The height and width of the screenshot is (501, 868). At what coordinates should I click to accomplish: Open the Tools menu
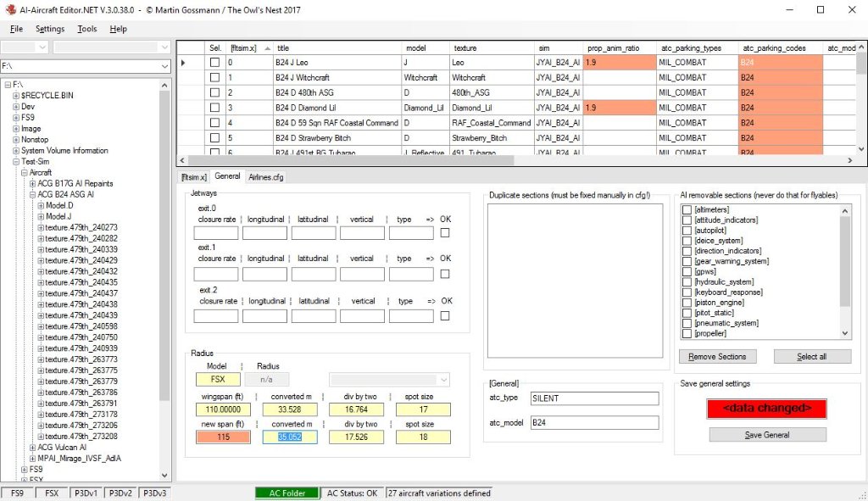click(86, 29)
